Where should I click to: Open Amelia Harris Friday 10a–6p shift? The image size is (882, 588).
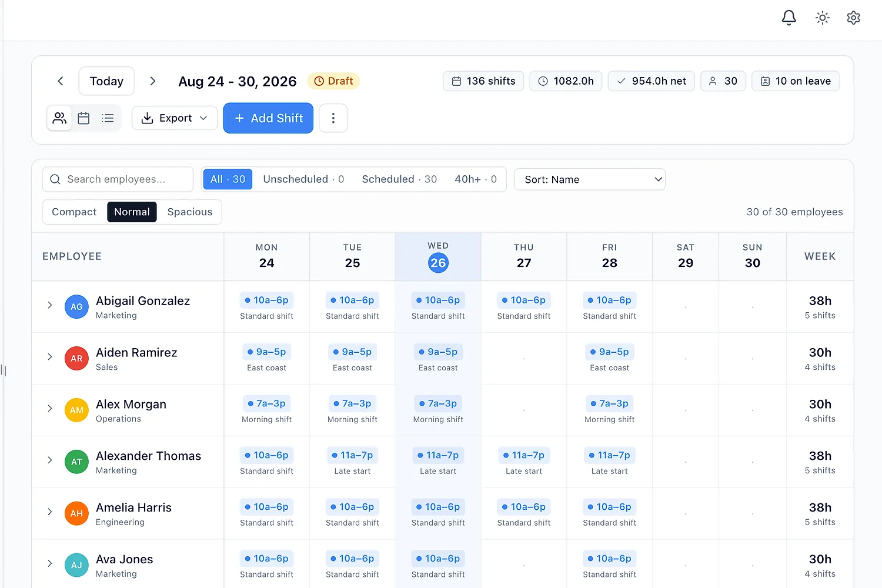pos(610,507)
